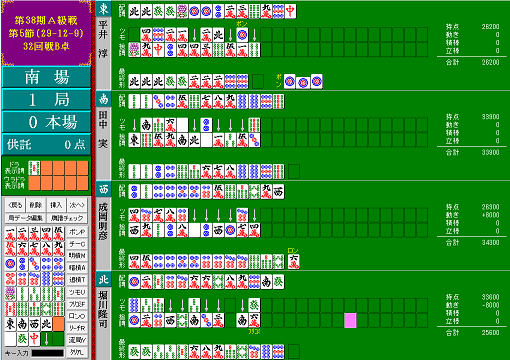Pick the 東 east wind tile in the palette
510x360 pixels.
(10, 324)
